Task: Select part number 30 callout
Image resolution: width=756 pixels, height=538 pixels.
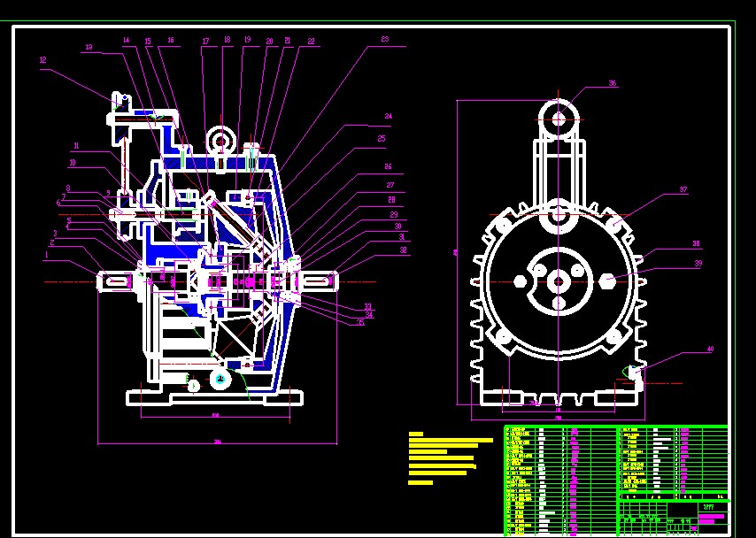Action: point(397,227)
